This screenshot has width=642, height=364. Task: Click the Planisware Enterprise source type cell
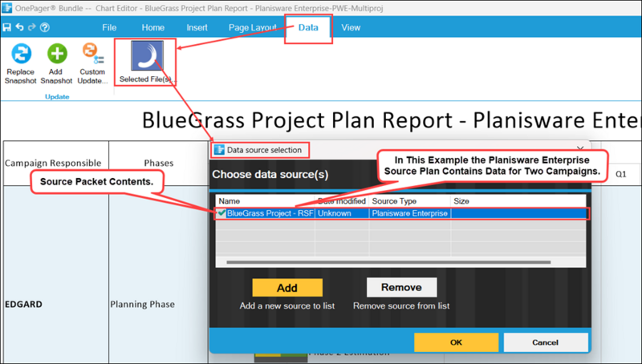point(409,213)
